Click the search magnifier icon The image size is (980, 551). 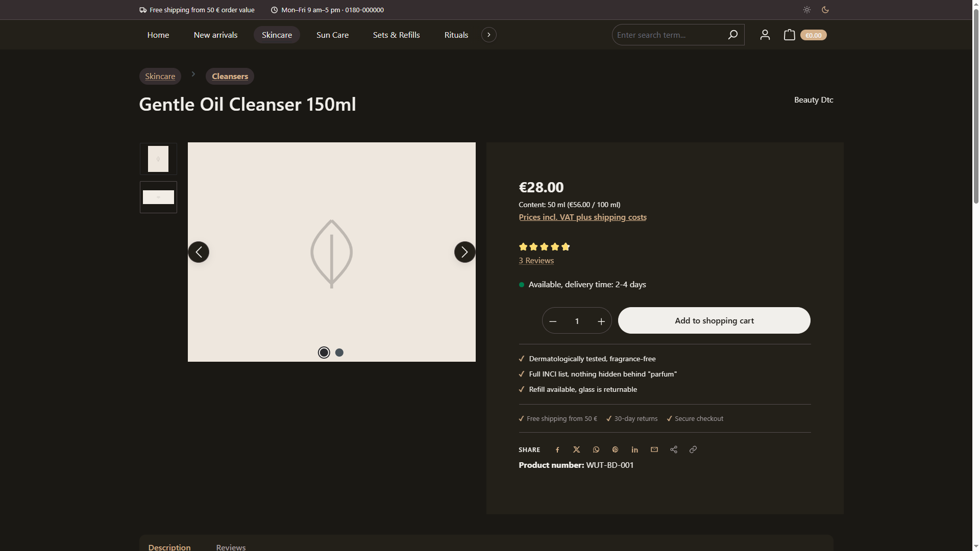[732, 35]
